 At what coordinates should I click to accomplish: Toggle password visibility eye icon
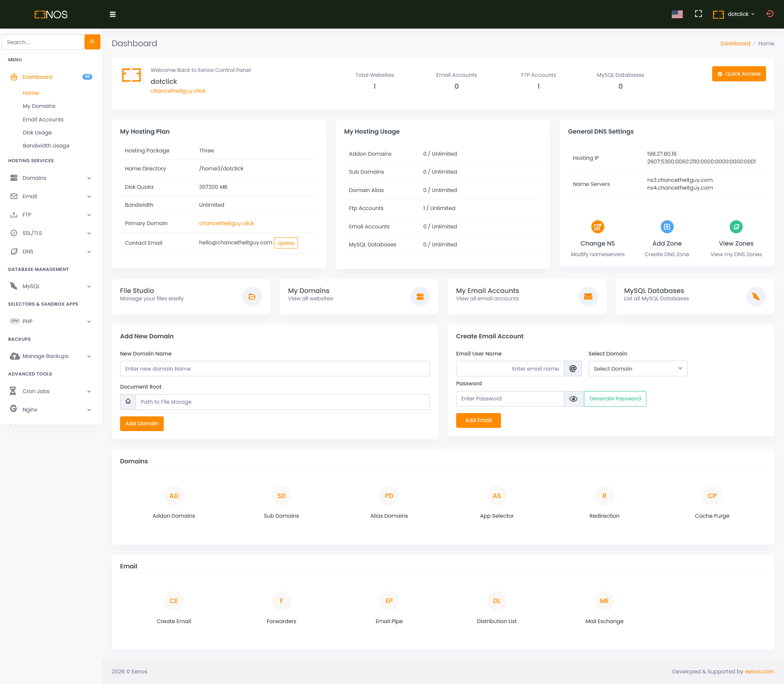point(574,399)
